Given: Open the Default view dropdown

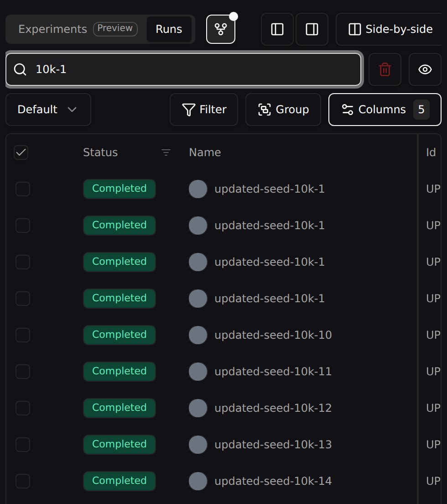Looking at the screenshot, I should pyautogui.click(x=48, y=110).
